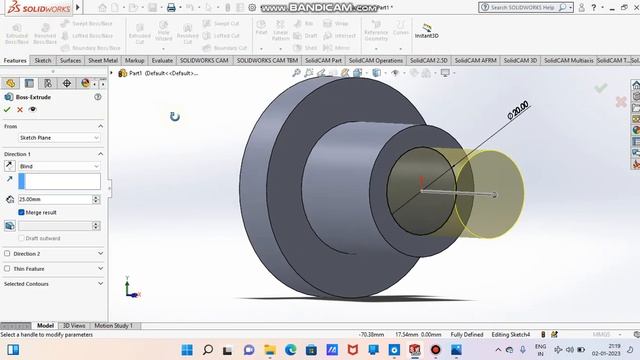This screenshot has width=640, height=360.
Task: Switch to the Features ribbon tab
Action: point(15,60)
